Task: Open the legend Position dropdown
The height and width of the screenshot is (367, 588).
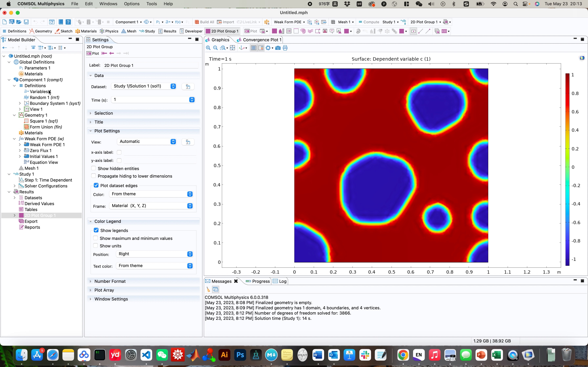Action: (155, 254)
